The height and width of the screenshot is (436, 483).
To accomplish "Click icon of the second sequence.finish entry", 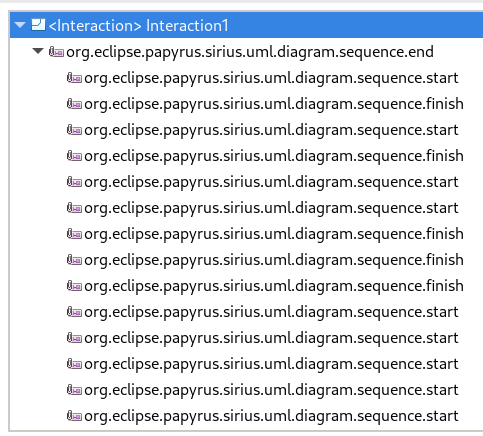I will pyautogui.click(x=74, y=156).
